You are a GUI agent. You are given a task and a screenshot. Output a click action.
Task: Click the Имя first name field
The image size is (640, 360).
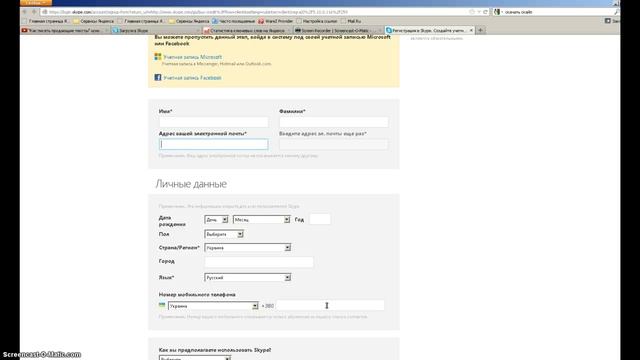tap(214, 122)
